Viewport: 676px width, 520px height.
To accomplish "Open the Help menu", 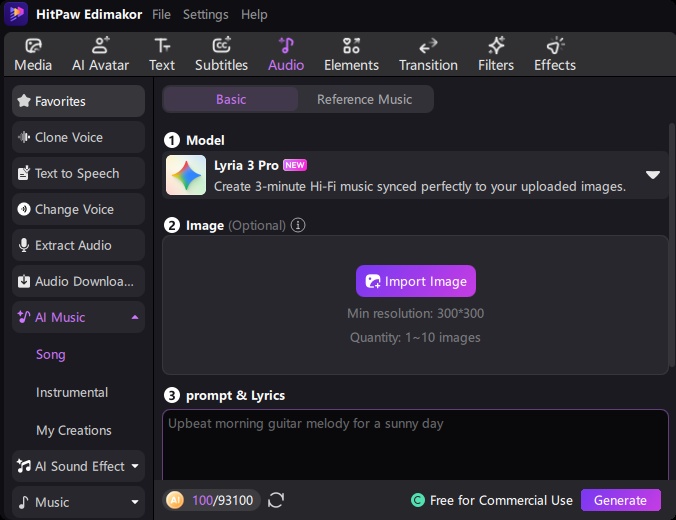I will click(x=254, y=15).
